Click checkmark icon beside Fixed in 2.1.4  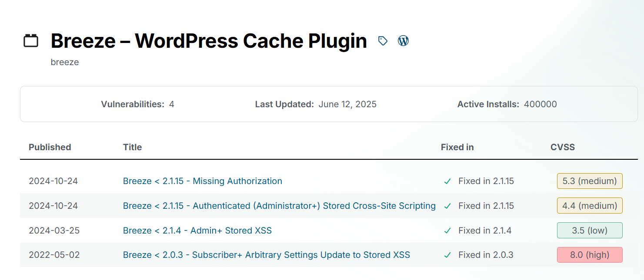point(447,231)
